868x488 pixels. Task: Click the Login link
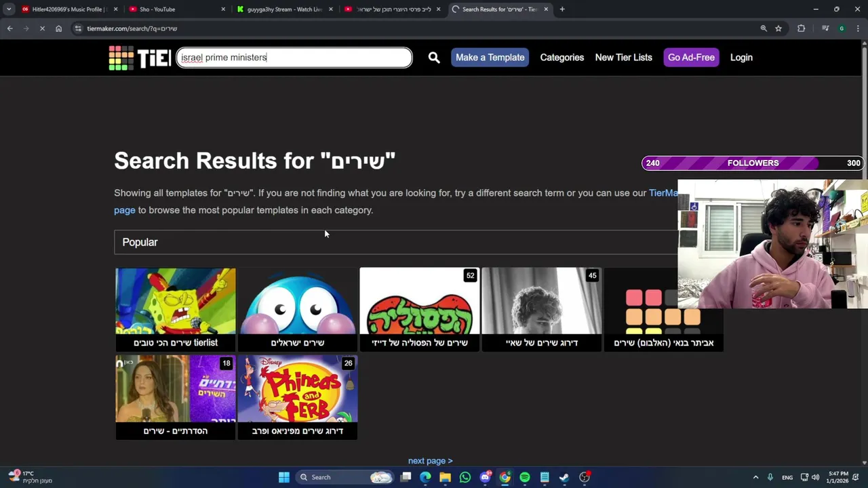click(741, 58)
